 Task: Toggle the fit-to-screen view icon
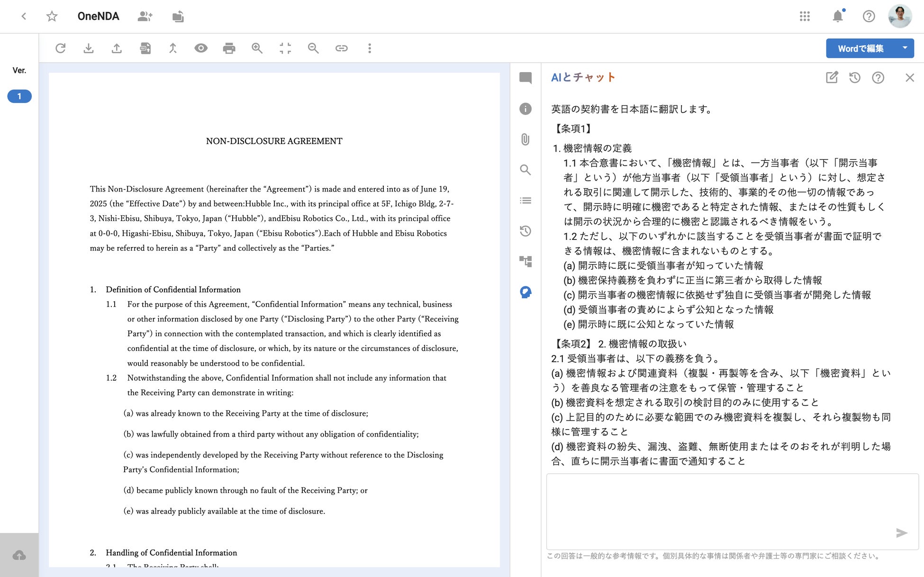285,48
